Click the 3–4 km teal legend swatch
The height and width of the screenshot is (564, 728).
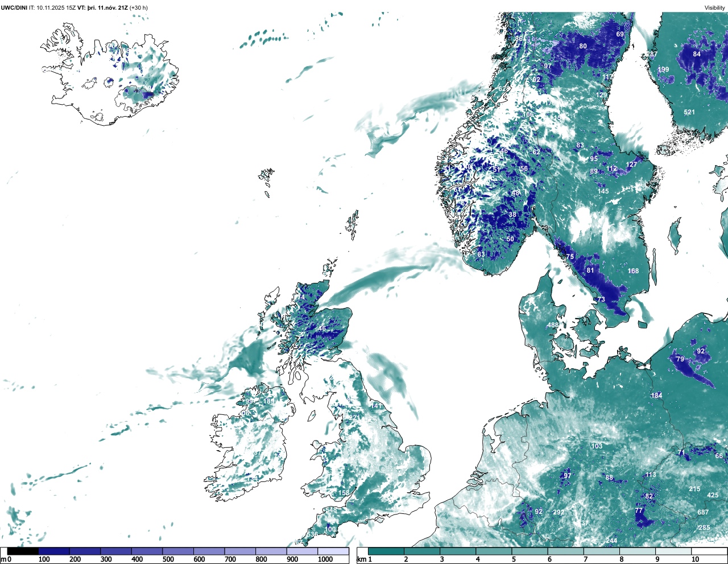(458, 551)
